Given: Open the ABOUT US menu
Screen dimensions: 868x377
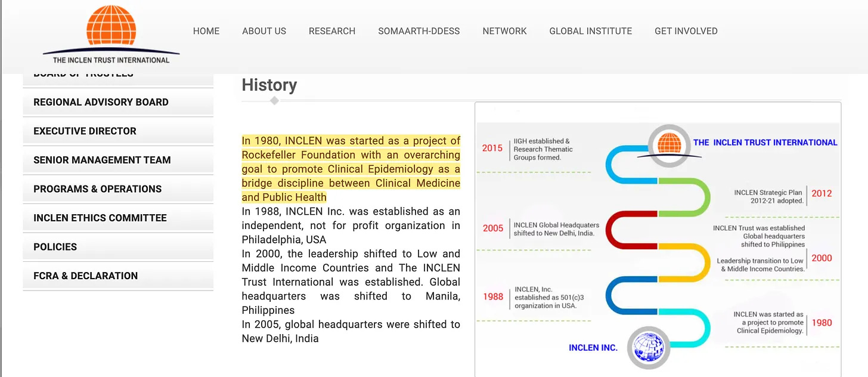Looking at the screenshot, I should pyautogui.click(x=264, y=31).
